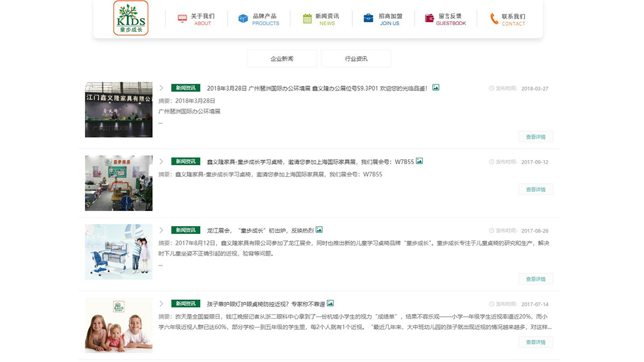The width and height of the screenshot is (644, 362).
Task: Expand the chevron beside the first news item
Action: pos(162,88)
